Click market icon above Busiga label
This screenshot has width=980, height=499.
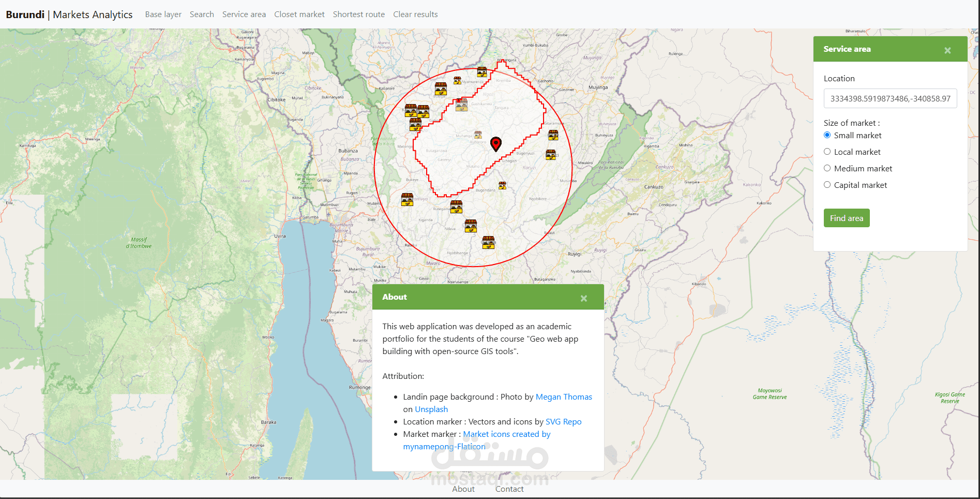[441, 89]
